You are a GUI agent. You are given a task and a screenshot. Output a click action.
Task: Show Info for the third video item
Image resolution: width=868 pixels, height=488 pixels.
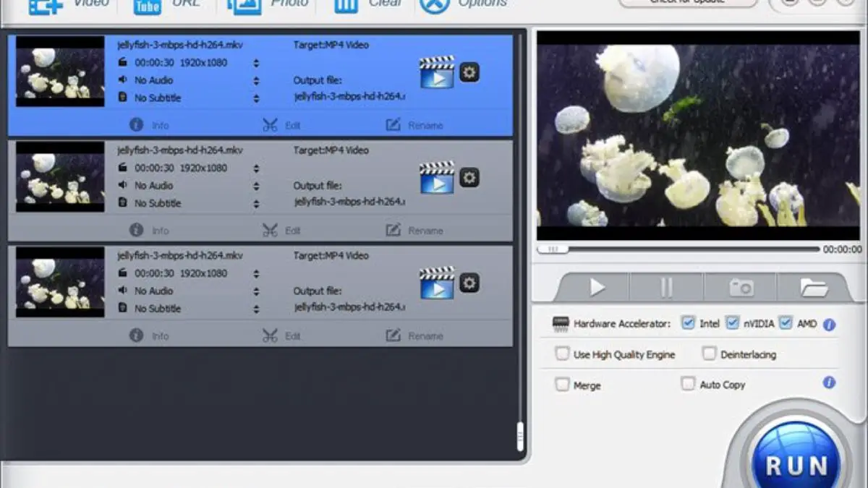click(x=149, y=336)
